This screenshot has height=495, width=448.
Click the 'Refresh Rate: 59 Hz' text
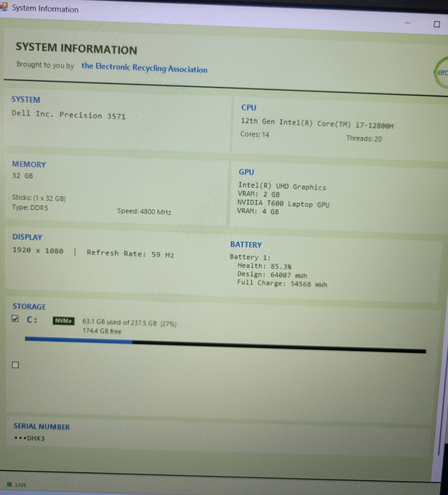click(x=130, y=253)
